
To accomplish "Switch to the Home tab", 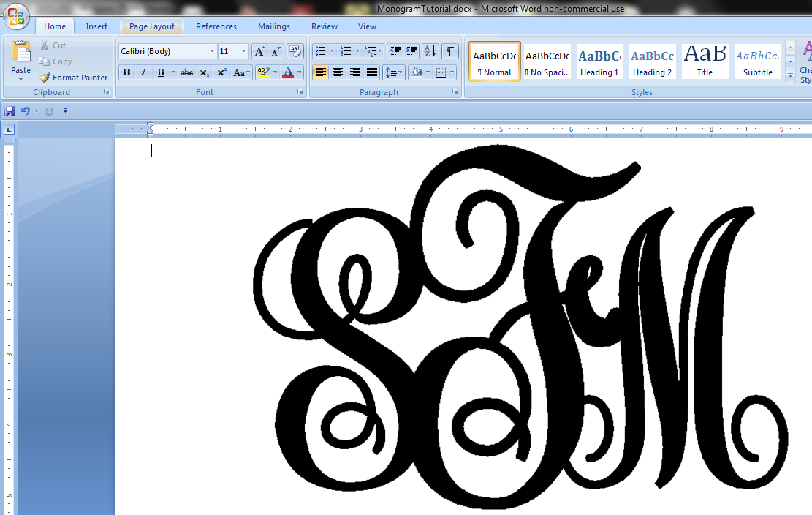I will click(x=54, y=26).
